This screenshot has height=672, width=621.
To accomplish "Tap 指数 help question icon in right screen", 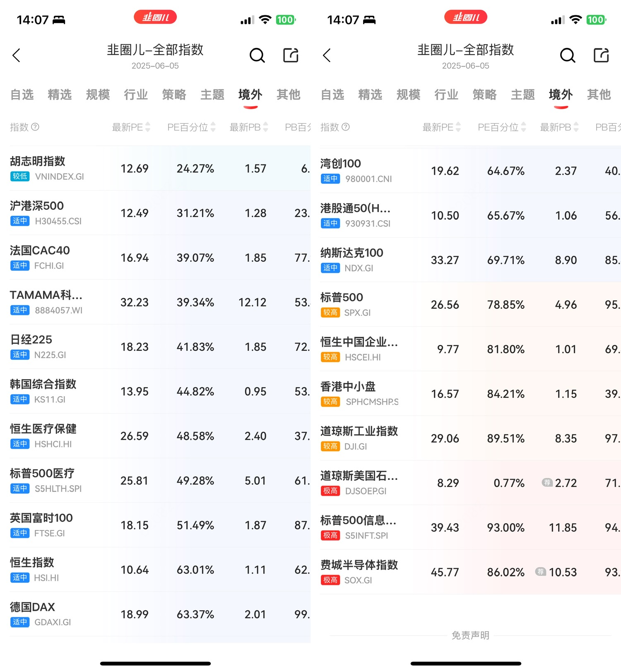I will point(346,127).
